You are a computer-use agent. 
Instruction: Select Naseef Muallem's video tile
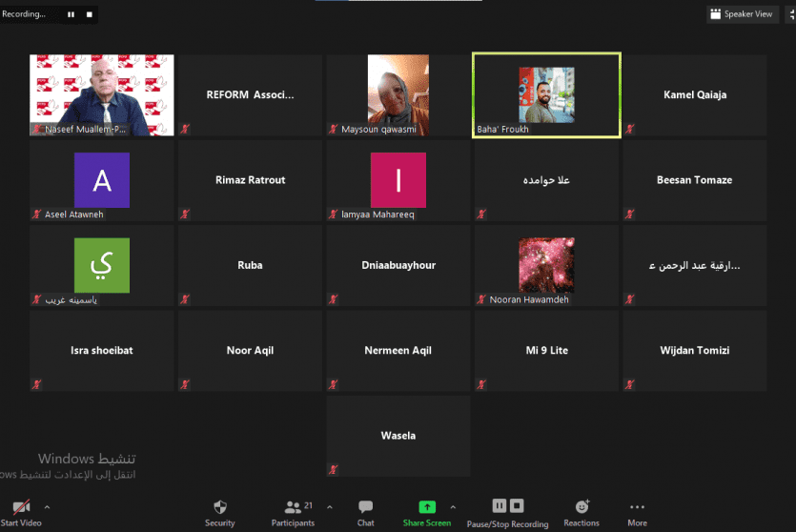coord(102,95)
